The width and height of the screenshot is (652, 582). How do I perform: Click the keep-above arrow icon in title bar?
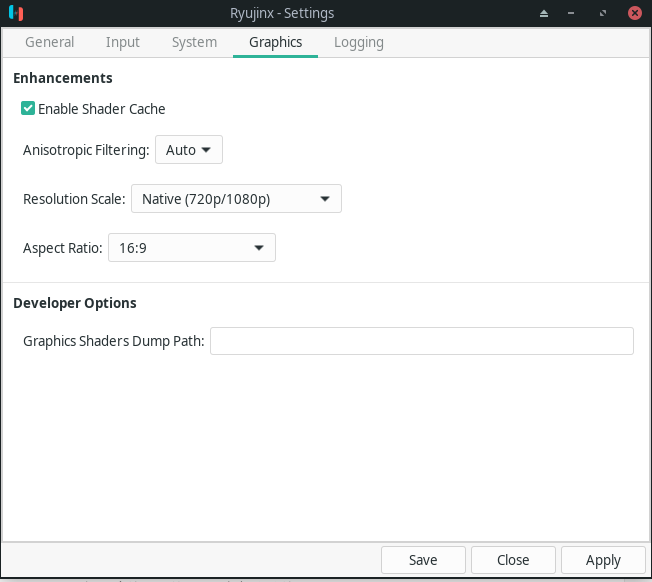click(544, 14)
